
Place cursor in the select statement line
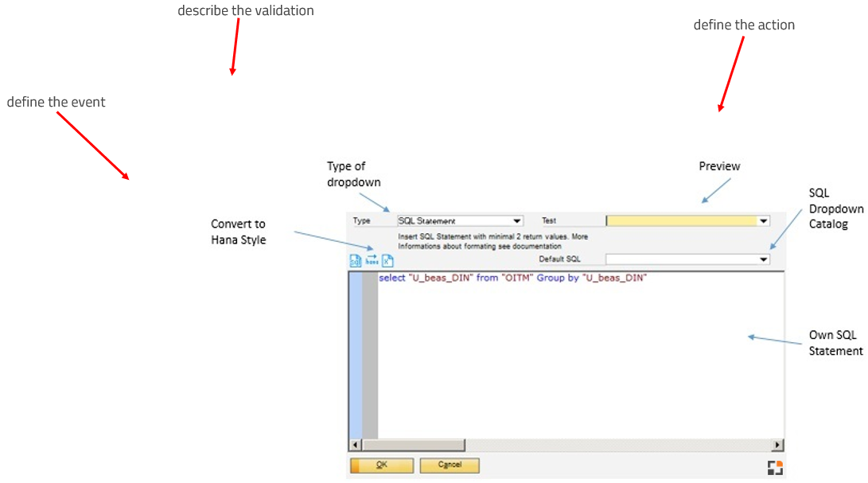pyautogui.click(x=512, y=278)
